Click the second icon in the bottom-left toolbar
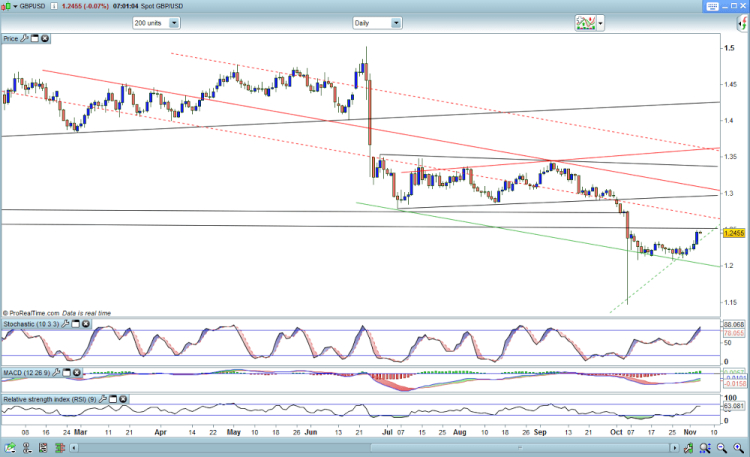This screenshot has height=457, width=750. [x=26, y=448]
